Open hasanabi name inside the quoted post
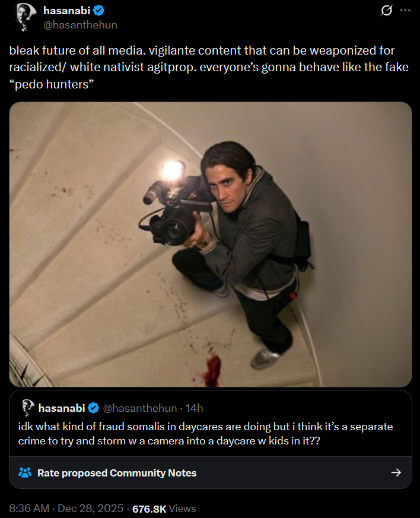Viewport: 420px width, 518px height. 62,408
